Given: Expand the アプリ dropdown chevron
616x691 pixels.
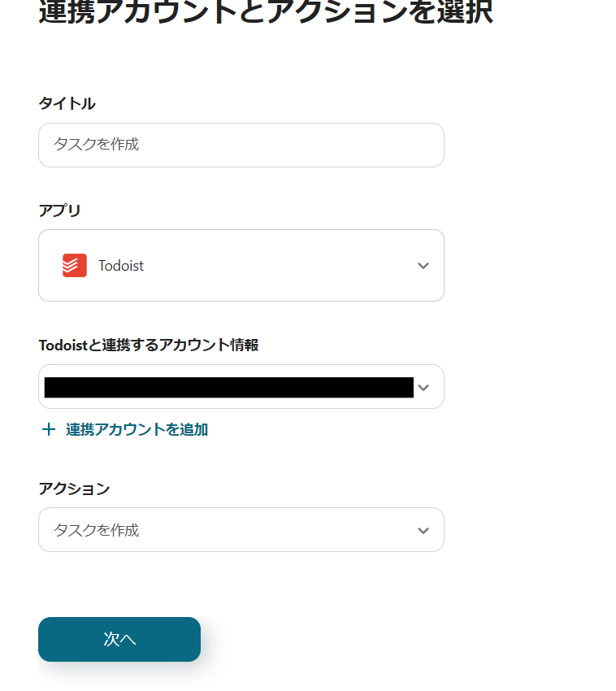Looking at the screenshot, I should [423, 266].
